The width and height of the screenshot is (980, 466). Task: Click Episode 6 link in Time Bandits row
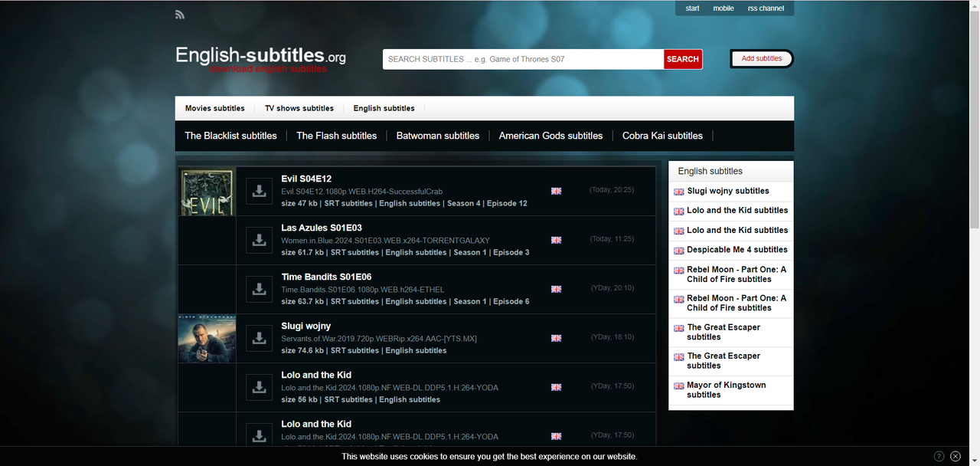(511, 301)
